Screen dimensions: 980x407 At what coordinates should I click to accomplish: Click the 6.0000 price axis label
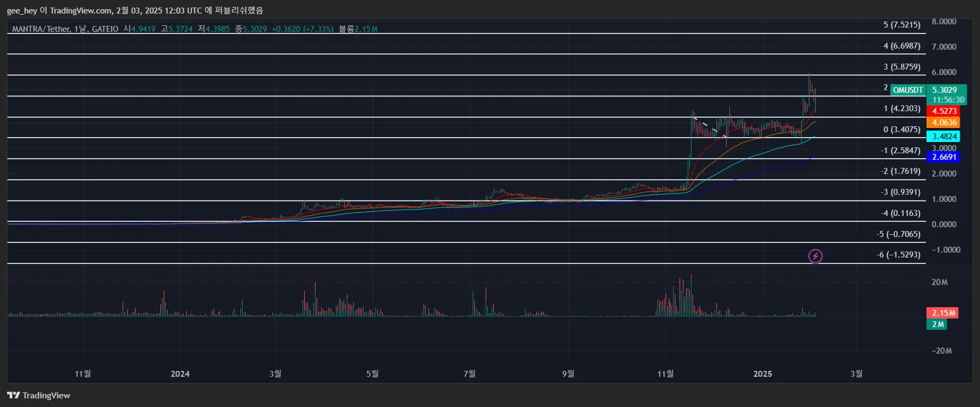pyautogui.click(x=944, y=72)
